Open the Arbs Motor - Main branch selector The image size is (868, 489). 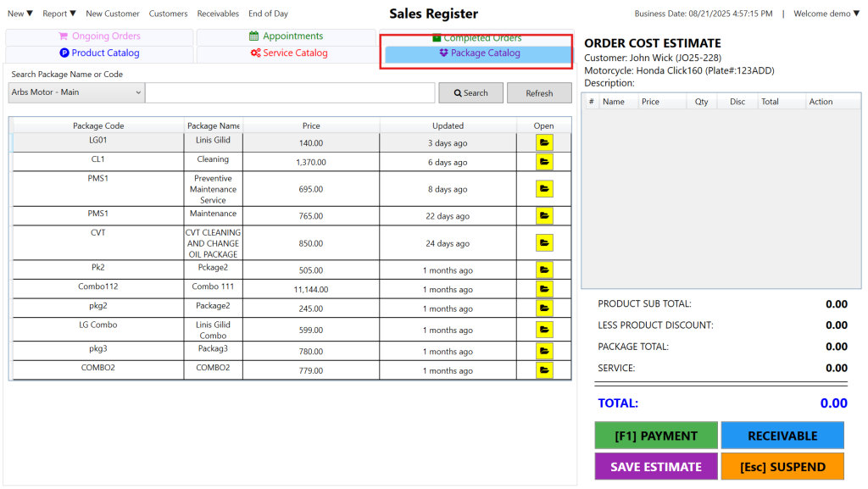click(x=76, y=92)
